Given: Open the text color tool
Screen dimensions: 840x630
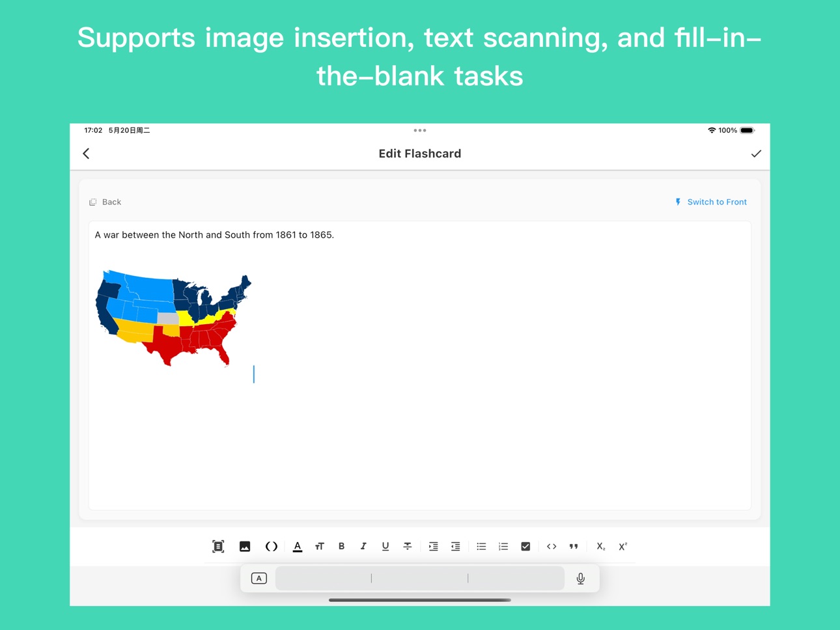Looking at the screenshot, I should [x=298, y=547].
